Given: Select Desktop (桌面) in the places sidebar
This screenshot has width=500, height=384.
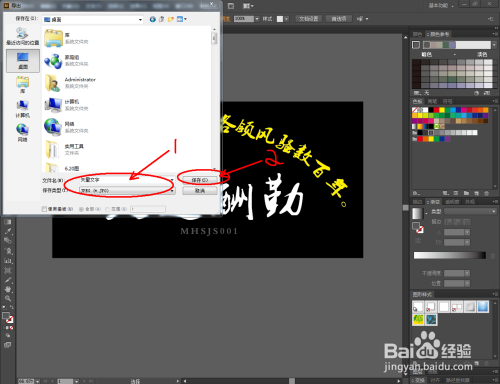Looking at the screenshot, I should point(23,61).
